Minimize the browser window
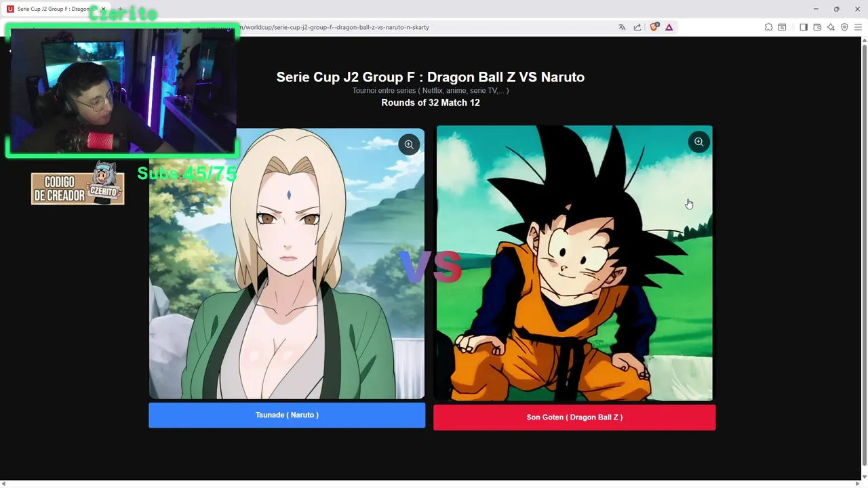This screenshot has height=488, width=868. point(815,9)
